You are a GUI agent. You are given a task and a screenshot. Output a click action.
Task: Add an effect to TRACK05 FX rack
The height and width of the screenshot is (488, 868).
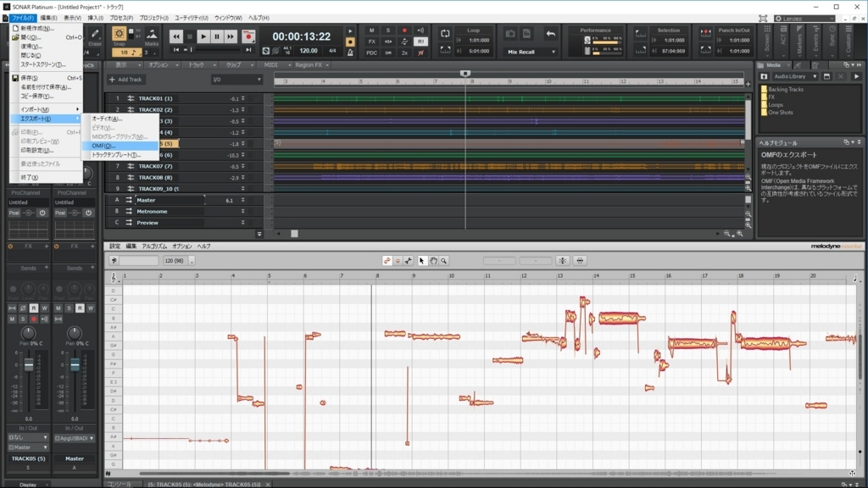(x=46, y=247)
